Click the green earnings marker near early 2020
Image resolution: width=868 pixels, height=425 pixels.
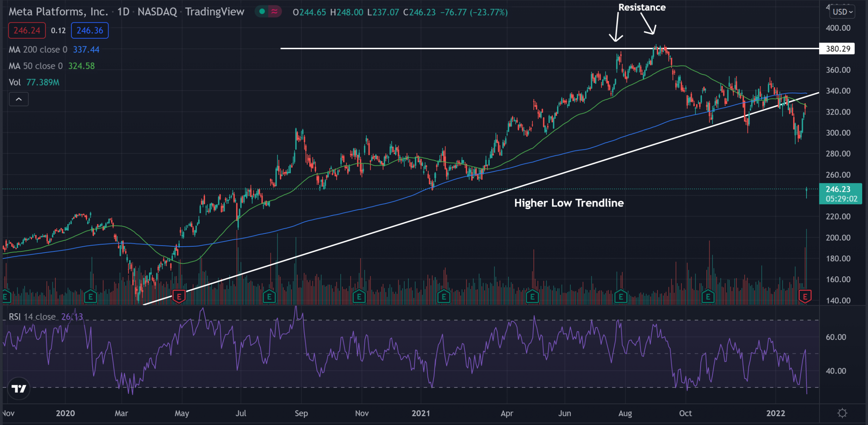[90, 297]
